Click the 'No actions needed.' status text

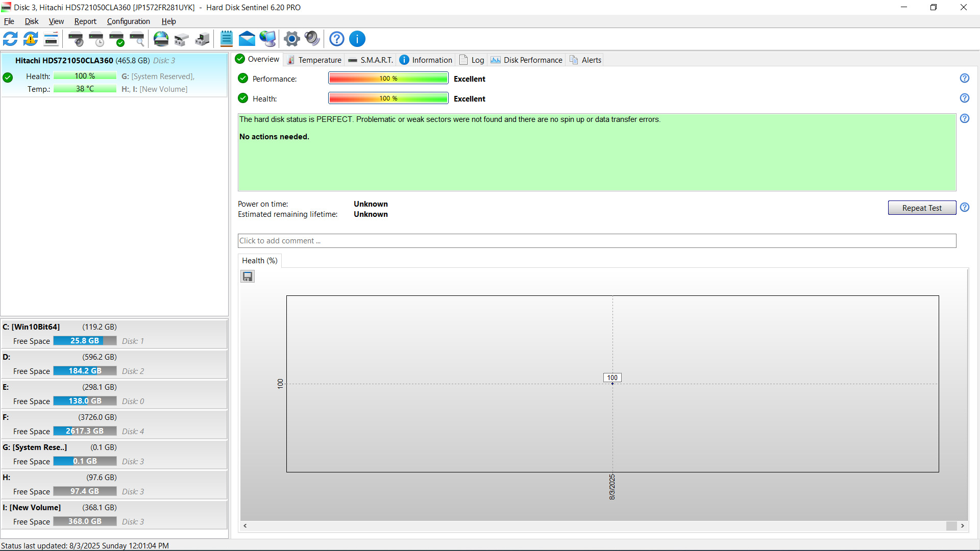point(274,137)
